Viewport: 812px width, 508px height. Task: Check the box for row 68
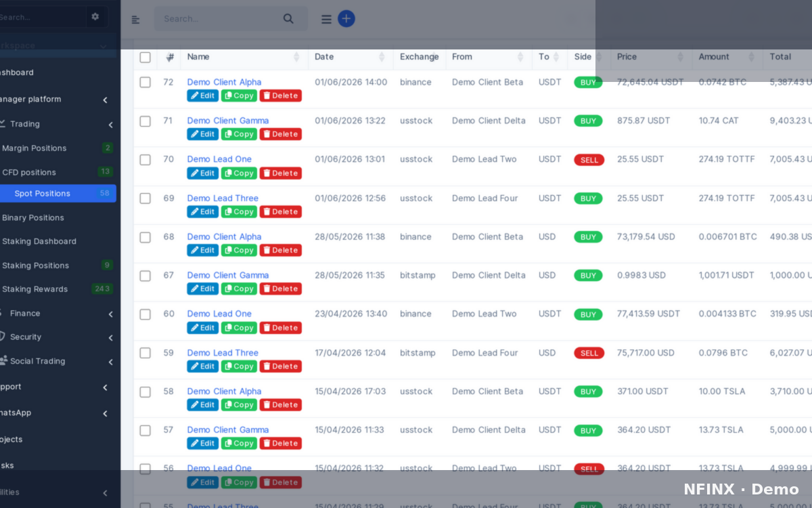pyautogui.click(x=145, y=237)
